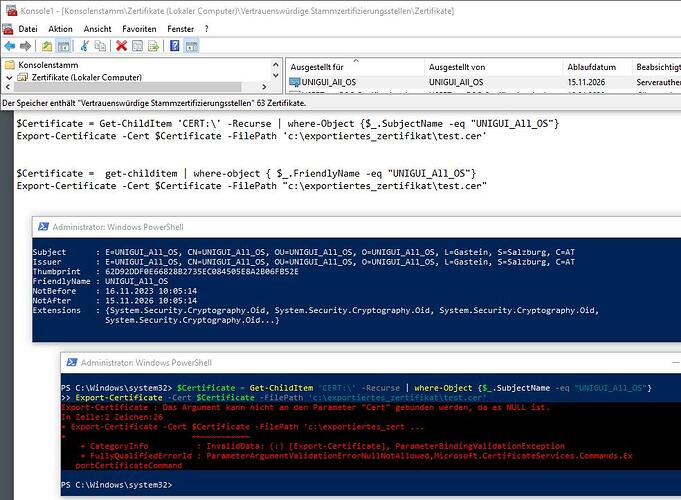Click the NotAfter date 15.11.2026 10:05:14
Viewport: 681px width, 500px height.
(151, 301)
